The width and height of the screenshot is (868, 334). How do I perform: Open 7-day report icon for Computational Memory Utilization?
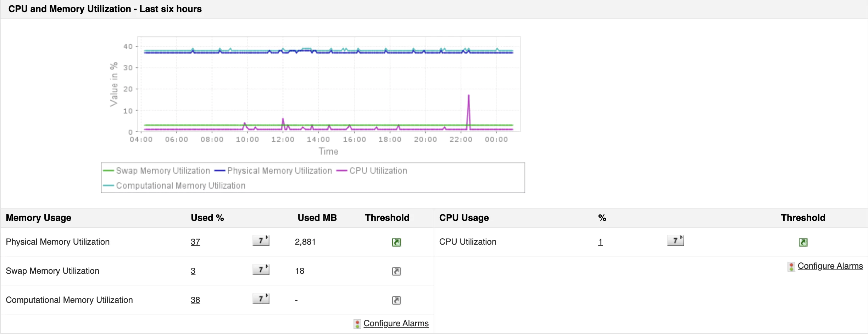261,299
